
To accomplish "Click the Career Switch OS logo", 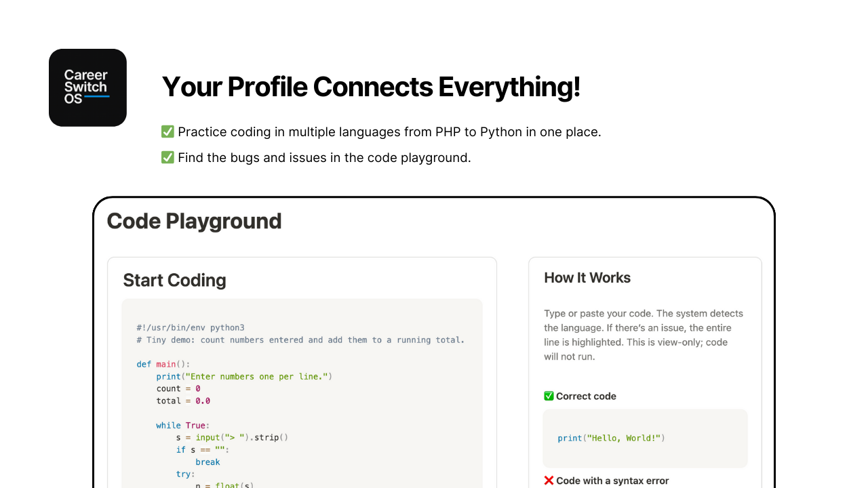I will point(87,87).
